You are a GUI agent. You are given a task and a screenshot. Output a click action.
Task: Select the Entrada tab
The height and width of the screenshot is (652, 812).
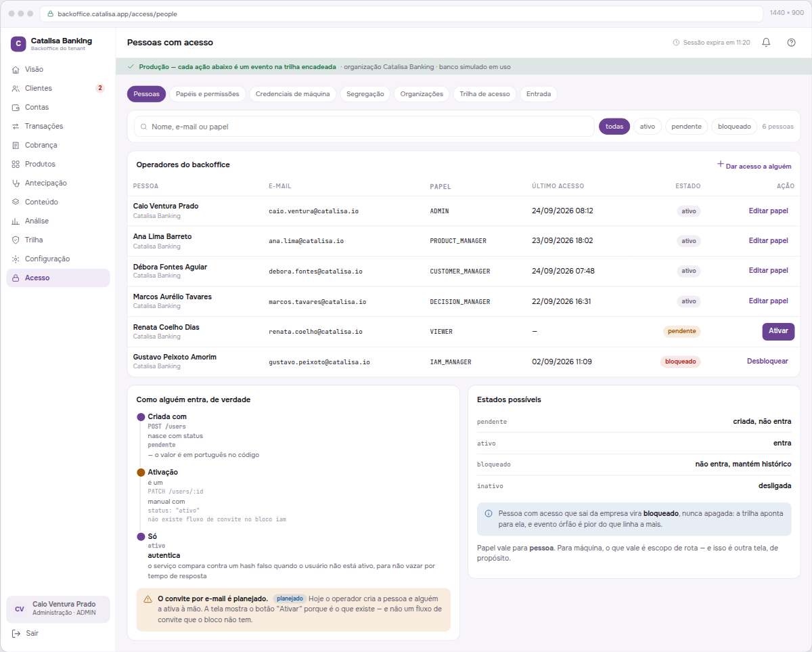539,94
